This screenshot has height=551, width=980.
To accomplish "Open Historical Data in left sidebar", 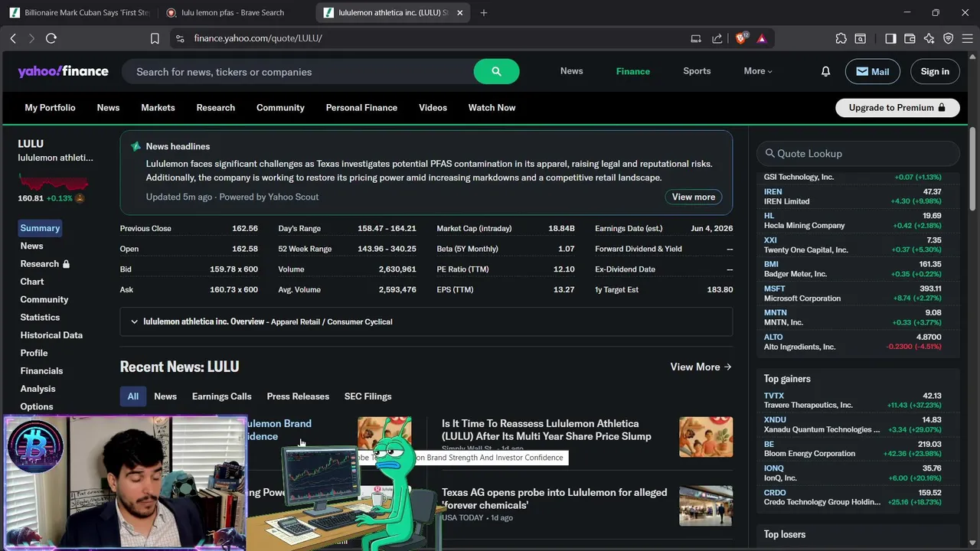I will point(51,335).
